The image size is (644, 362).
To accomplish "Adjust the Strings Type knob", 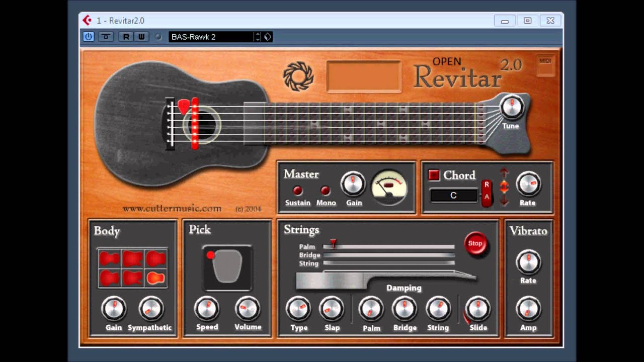I will point(299,309).
